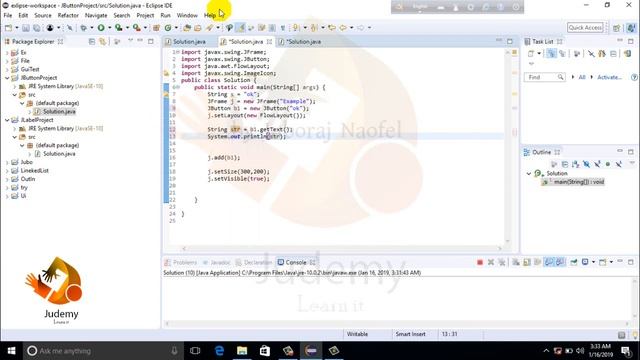Screen dimensions: 640x360
Task: Click the Coverage launch toolbar icon
Action: pos(118,28)
